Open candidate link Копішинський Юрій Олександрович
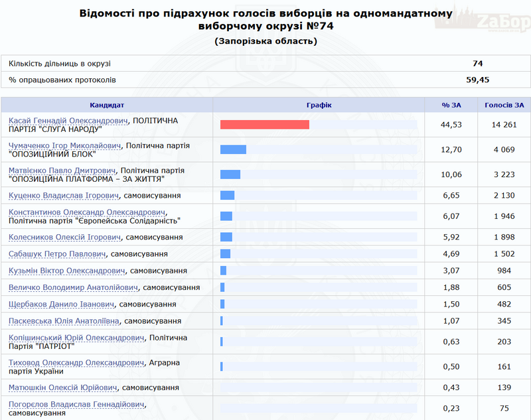 [x=76, y=338]
